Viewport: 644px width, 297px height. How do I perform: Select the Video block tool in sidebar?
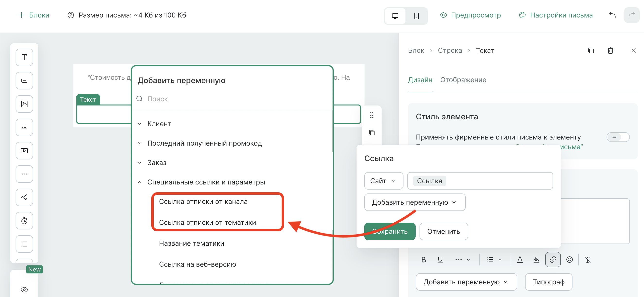coord(24,151)
